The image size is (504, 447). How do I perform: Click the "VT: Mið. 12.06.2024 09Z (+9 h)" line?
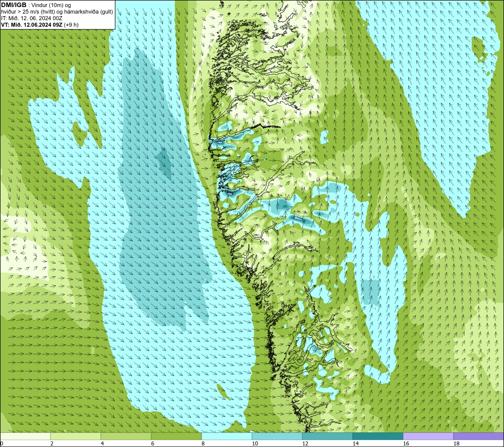coord(39,24)
